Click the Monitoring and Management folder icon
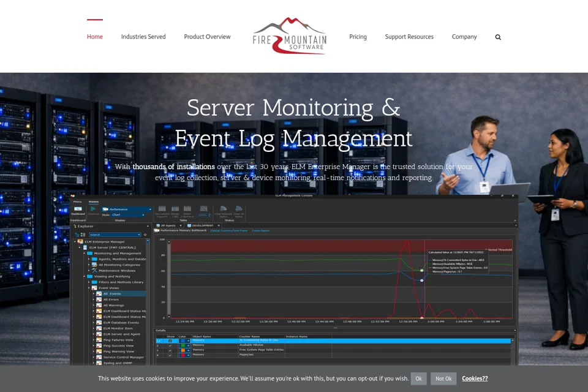 click(x=89, y=253)
